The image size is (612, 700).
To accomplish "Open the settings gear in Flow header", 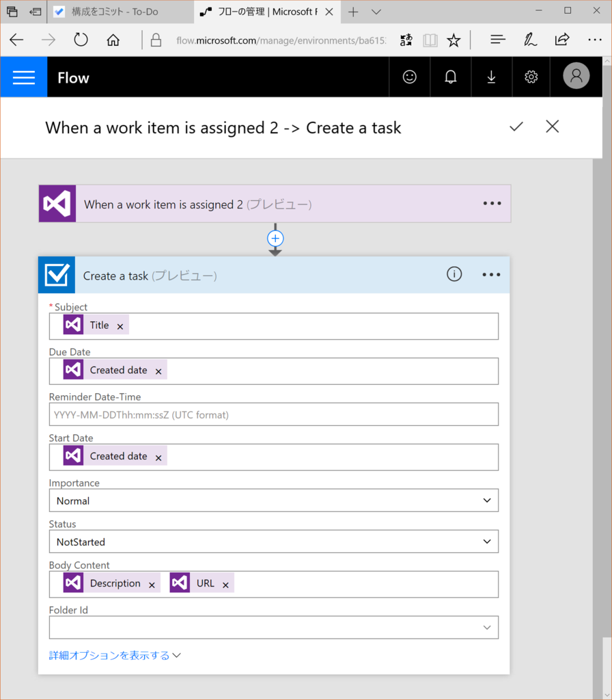I will pyautogui.click(x=531, y=77).
